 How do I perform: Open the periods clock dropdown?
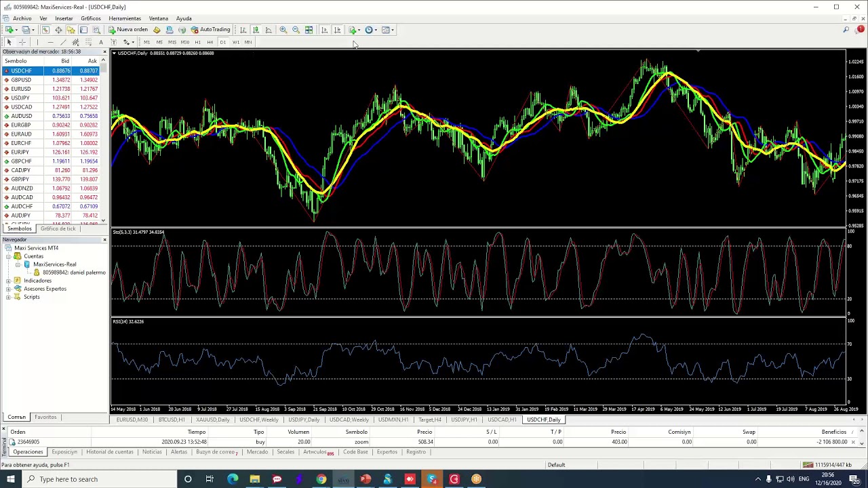pyautogui.click(x=371, y=30)
